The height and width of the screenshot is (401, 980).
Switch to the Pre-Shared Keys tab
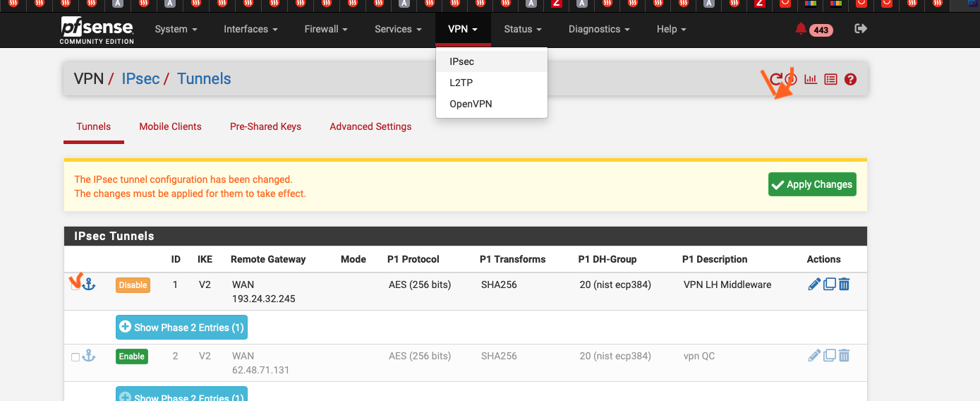[265, 126]
